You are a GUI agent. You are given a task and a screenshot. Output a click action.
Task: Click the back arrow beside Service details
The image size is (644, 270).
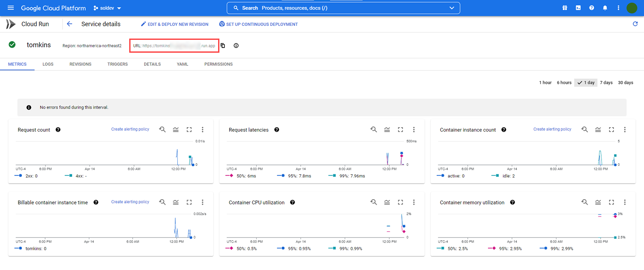70,24
